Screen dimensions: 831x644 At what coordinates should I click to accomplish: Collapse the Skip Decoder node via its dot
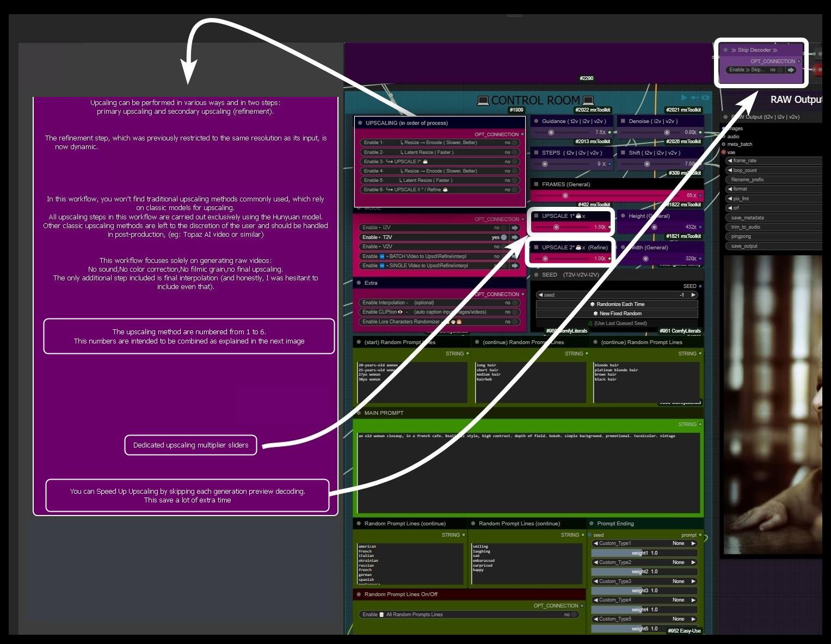click(x=726, y=50)
